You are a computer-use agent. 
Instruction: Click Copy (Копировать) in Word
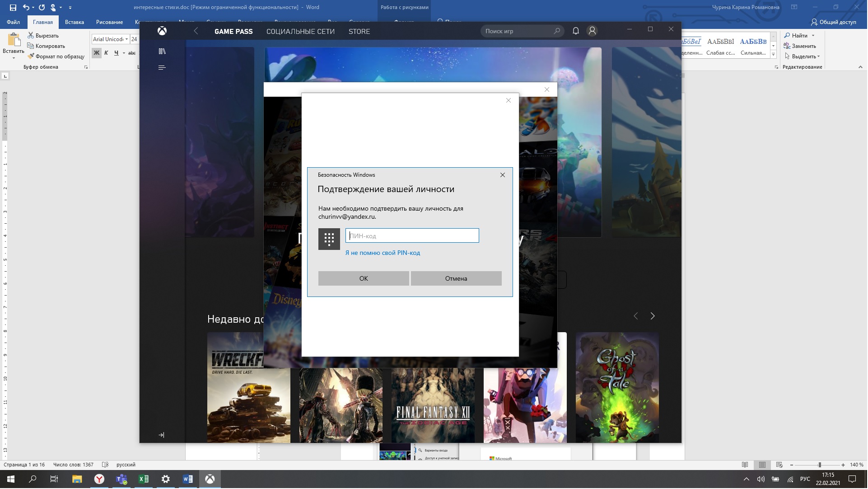point(46,46)
